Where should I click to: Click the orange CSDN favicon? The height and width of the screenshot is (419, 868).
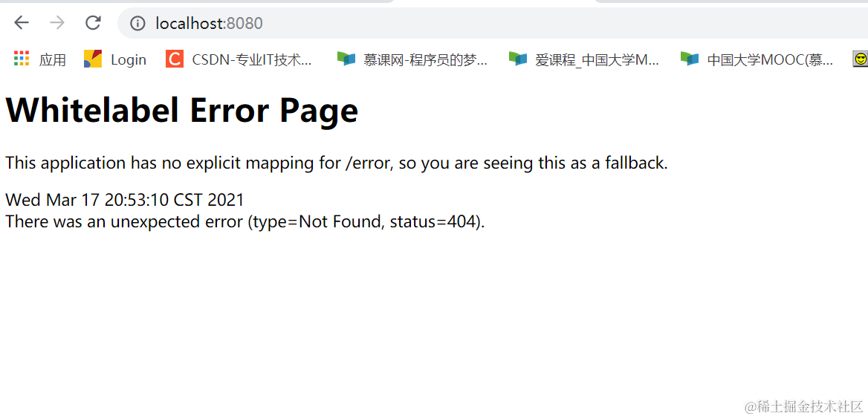tap(175, 59)
